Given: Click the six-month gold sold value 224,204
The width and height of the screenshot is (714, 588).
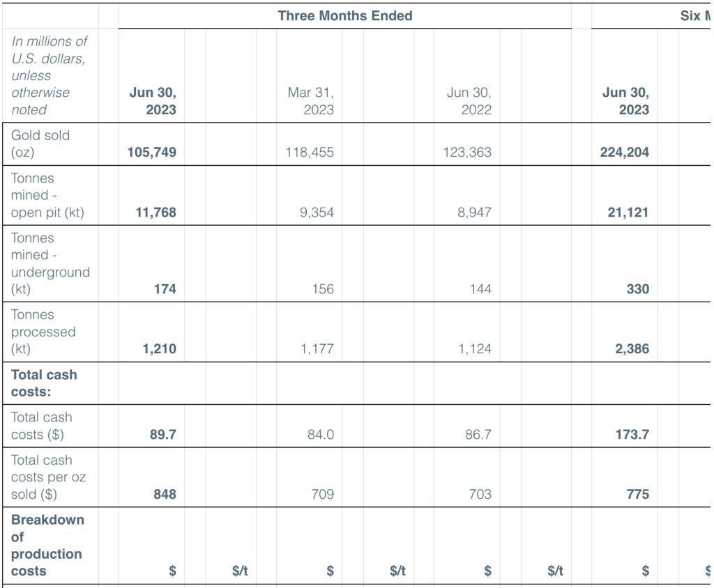Looking at the screenshot, I should click(x=625, y=152).
